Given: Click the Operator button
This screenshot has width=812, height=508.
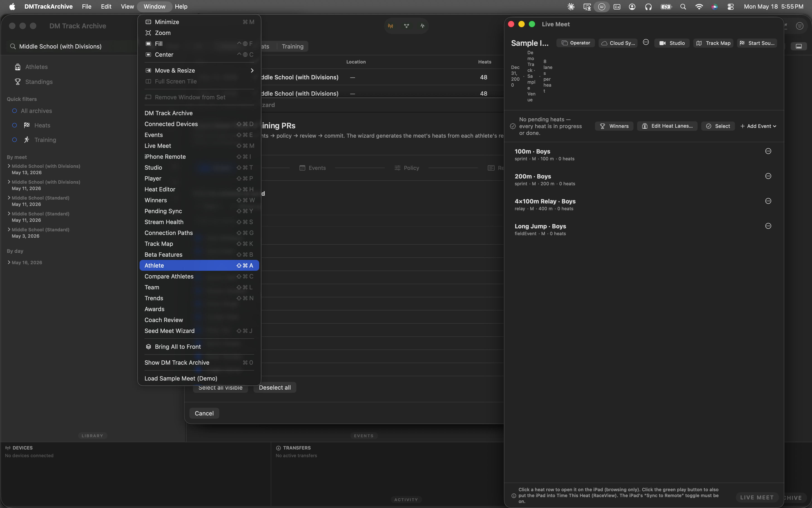Looking at the screenshot, I should click(575, 43).
